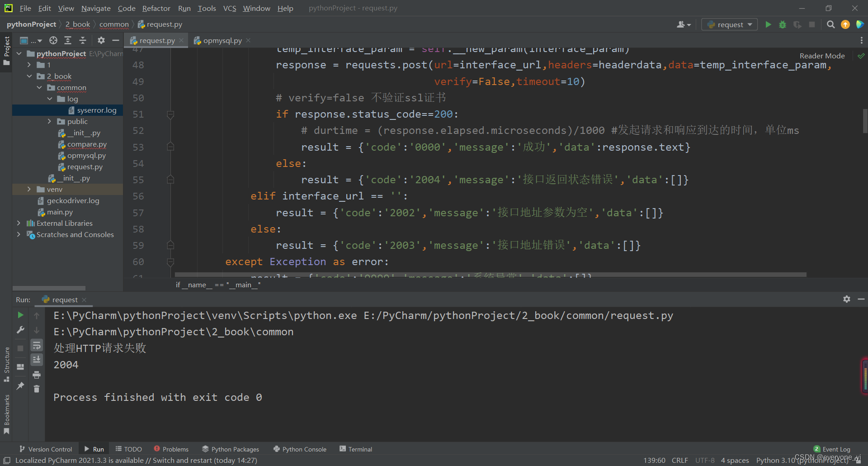Expand the public folder
This screenshot has width=868, height=466.
click(x=50, y=121)
